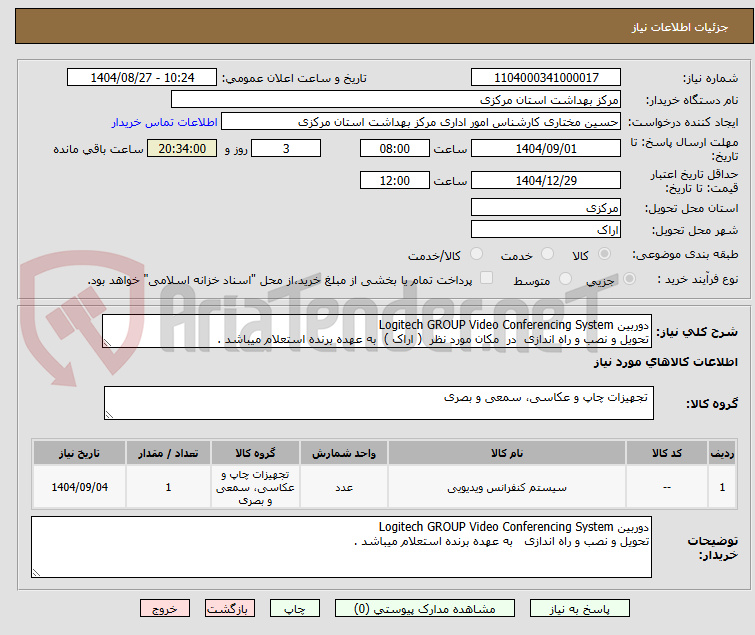Click the توضیحات خریدار textarea
This screenshot has height=635, width=755.
tap(341, 547)
